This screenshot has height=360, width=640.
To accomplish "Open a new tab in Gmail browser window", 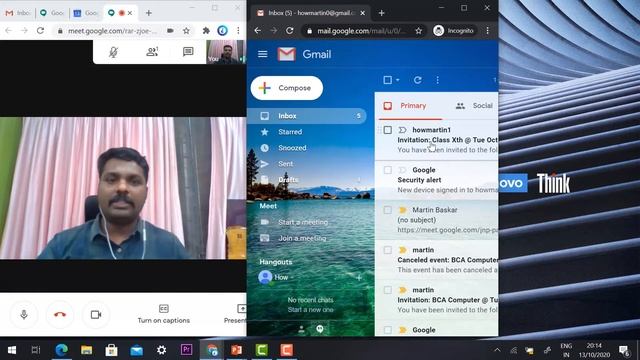I will (x=381, y=13).
